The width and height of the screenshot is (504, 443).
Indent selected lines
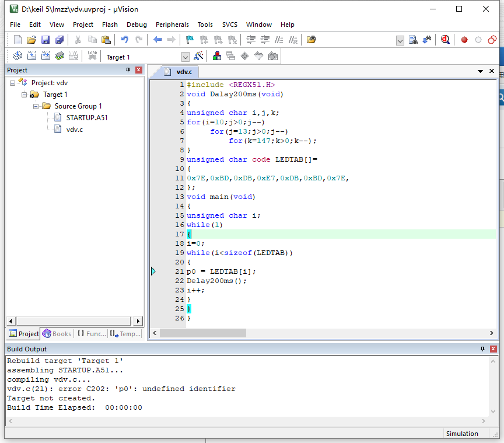pyautogui.click(x=251, y=40)
